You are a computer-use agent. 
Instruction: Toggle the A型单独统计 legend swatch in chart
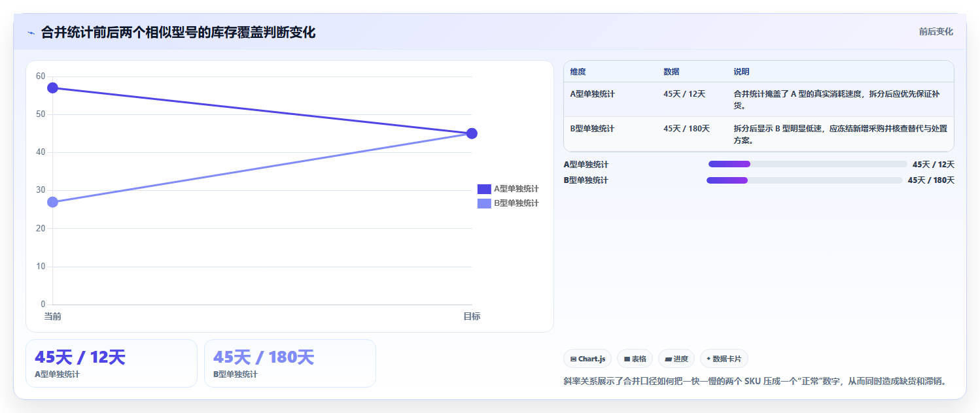[484, 189]
